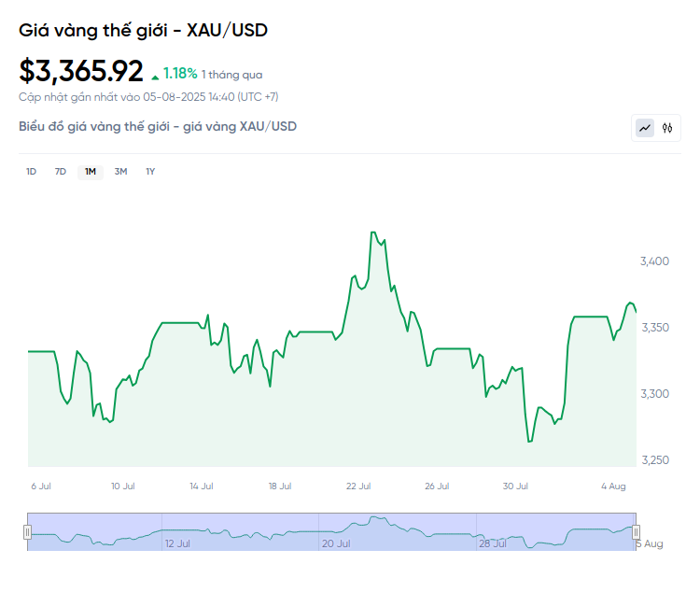Click the range navigator near 12 Jul
The height and width of the screenshot is (592, 700).
click(177, 531)
